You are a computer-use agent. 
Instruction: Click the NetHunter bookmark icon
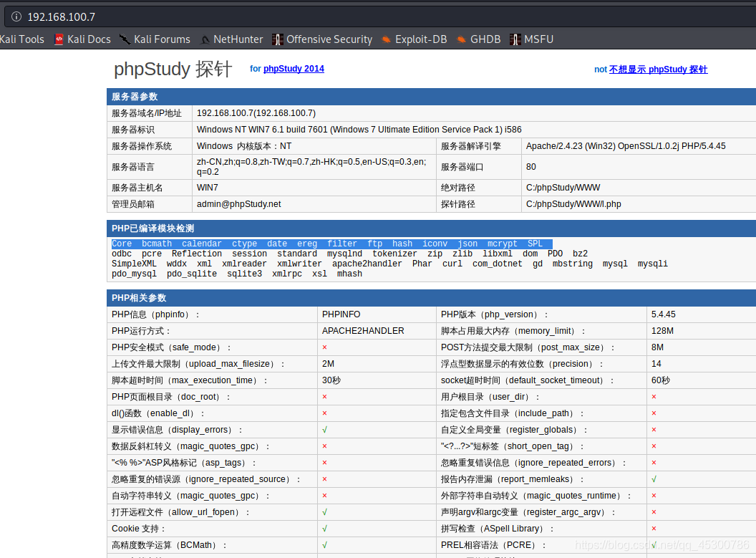point(205,40)
